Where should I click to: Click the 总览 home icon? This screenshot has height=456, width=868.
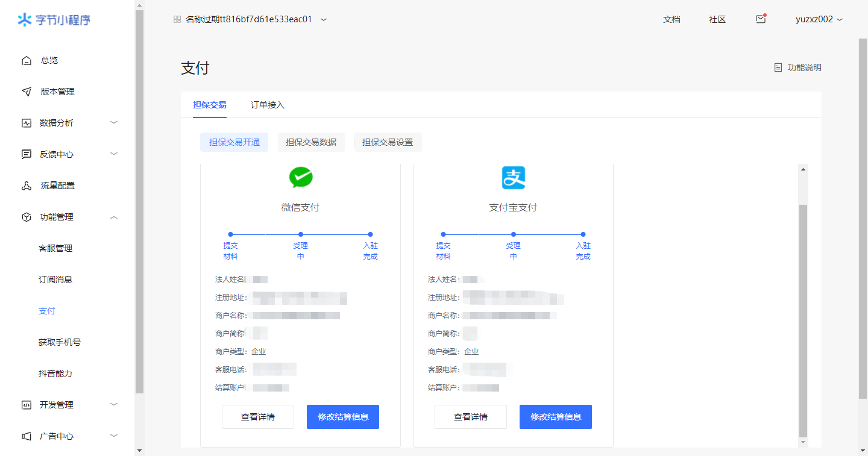click(26, 60)
